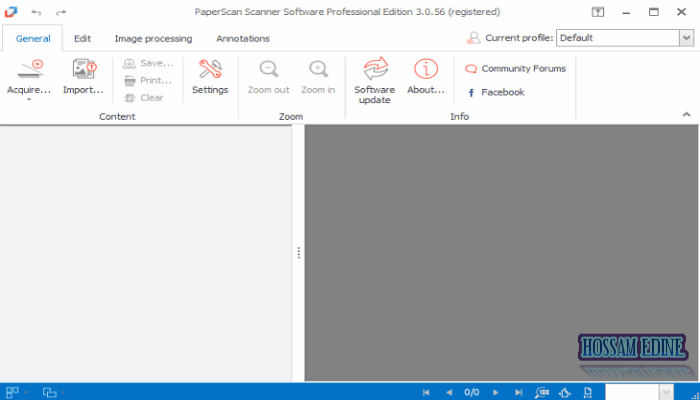Click the Zoom in magnifier
This screenshot has width=700, height=400.
(318, 69)
